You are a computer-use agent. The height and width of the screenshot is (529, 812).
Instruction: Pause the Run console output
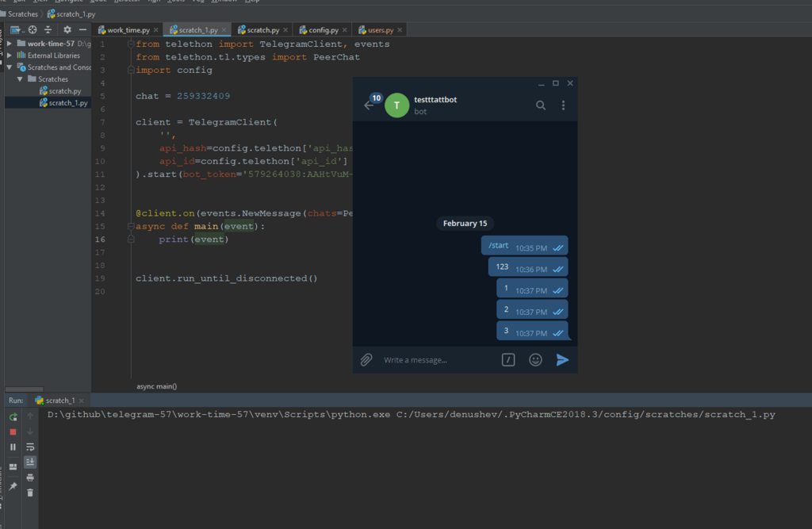point(13,447)
